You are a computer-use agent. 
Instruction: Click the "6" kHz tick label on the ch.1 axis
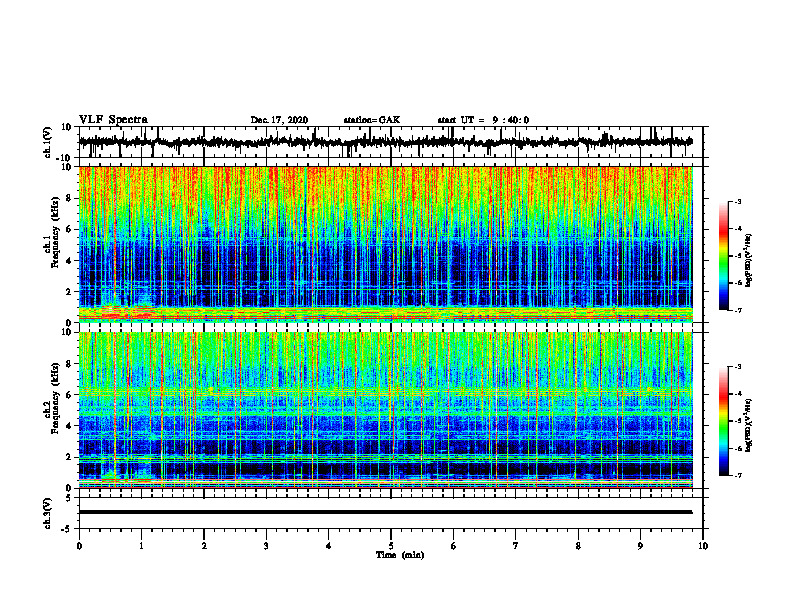point(69,229)
